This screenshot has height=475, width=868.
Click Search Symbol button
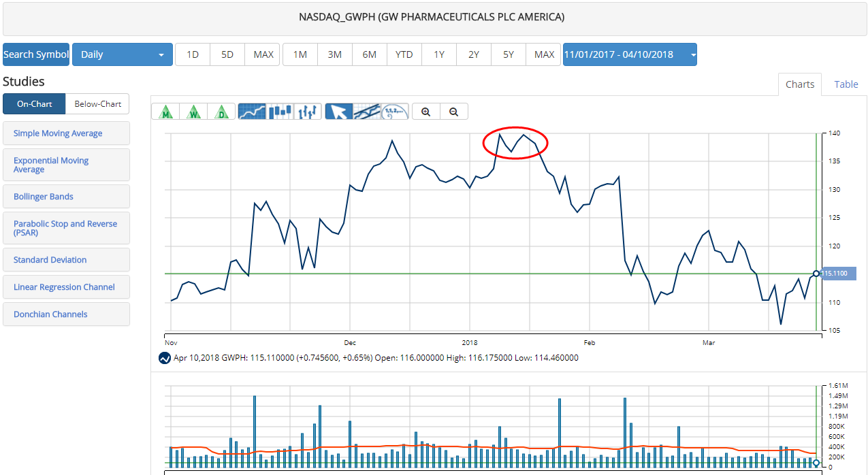[x=36, y=54]
